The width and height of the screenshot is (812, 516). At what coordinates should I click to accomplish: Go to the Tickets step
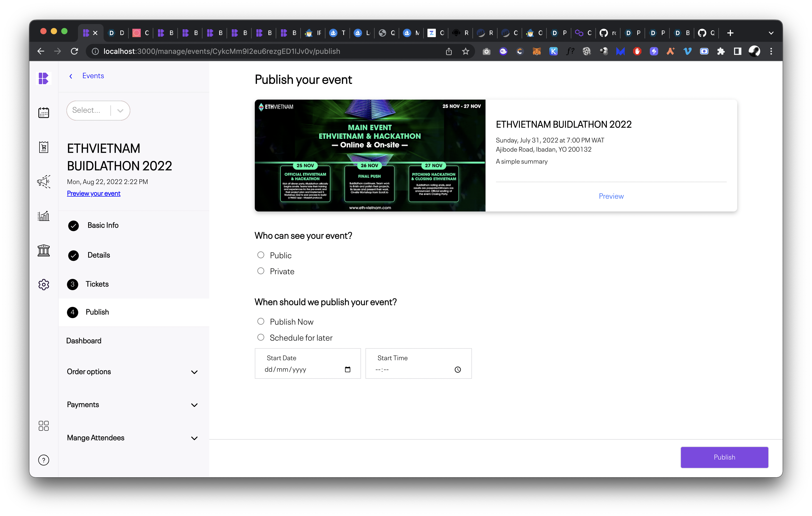click(x=97, y=284)
